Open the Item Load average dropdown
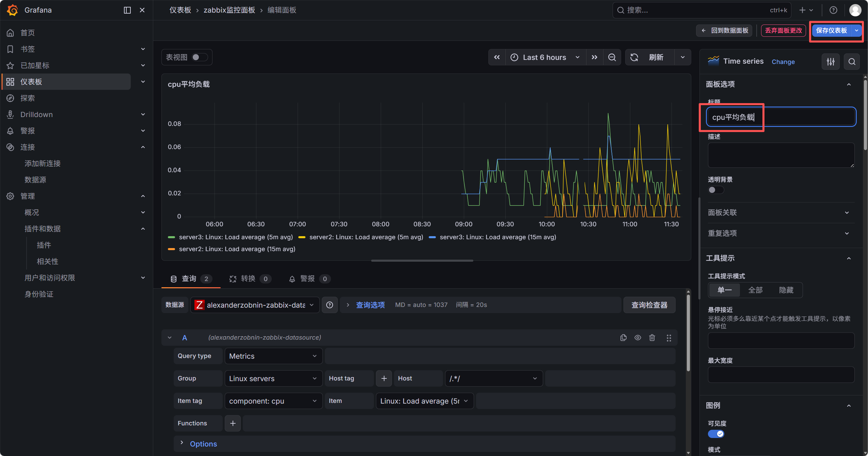 click(x=425, y=401)
